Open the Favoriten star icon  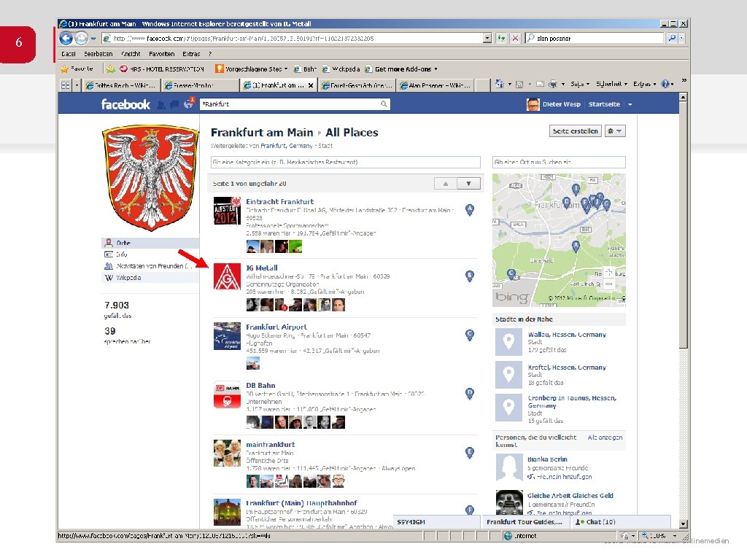pos(65,69)
